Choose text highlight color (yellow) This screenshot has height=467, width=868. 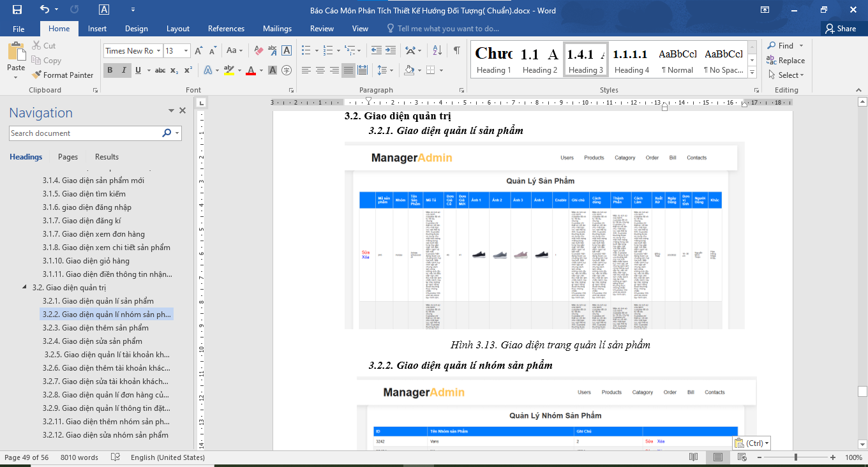[228, 70]
